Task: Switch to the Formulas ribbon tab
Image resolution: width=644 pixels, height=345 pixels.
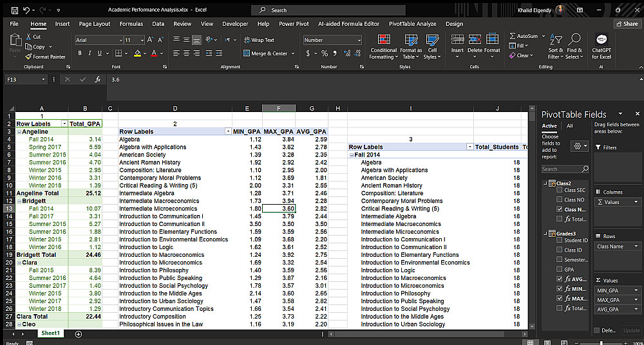Action: [x=131, y=24]
